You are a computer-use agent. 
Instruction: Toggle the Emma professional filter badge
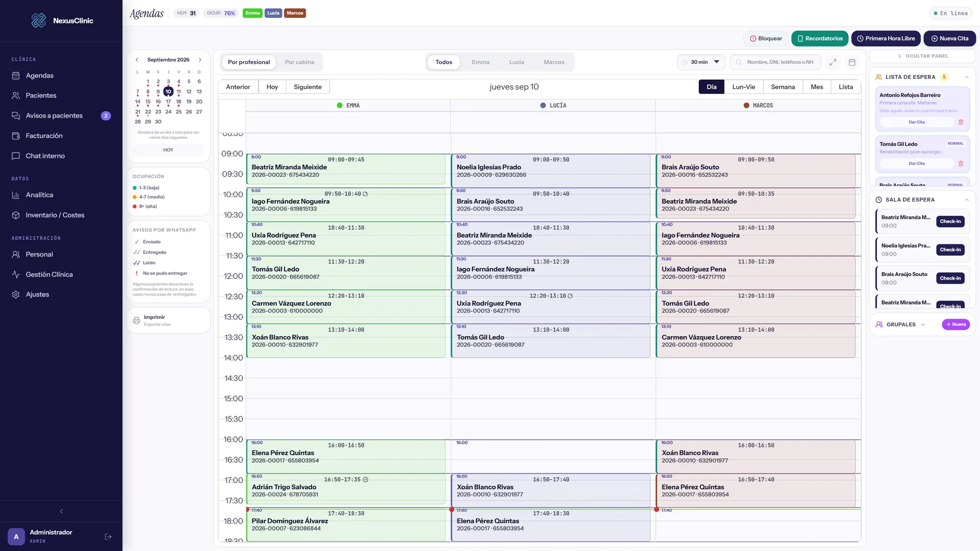click(x=252, y=13)
